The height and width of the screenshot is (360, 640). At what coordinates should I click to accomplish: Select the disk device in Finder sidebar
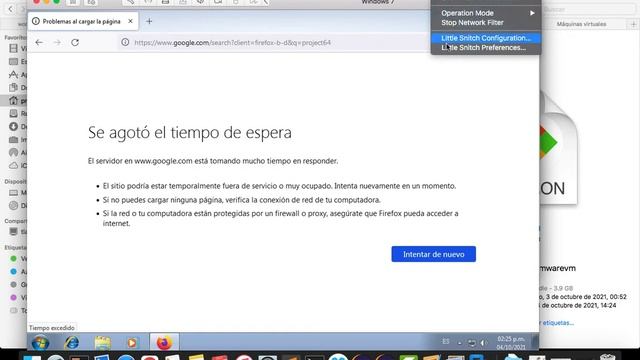[13, 205]
